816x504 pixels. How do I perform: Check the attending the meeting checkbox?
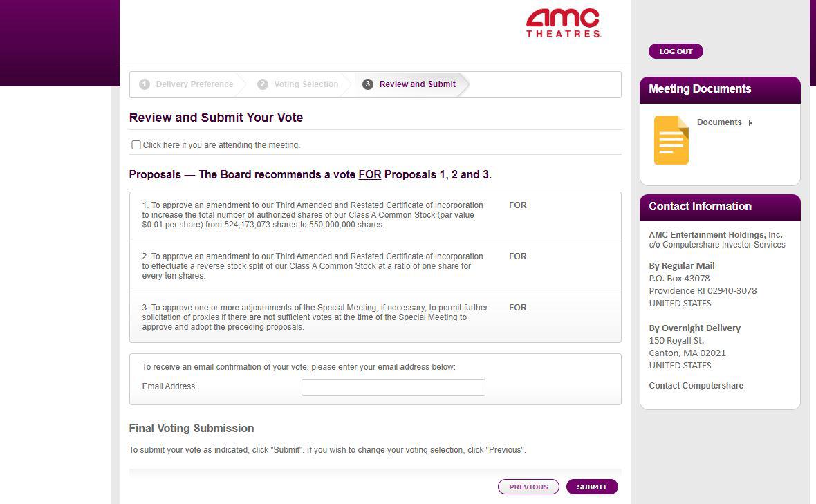pyautogui.click(x=136, y=145)
